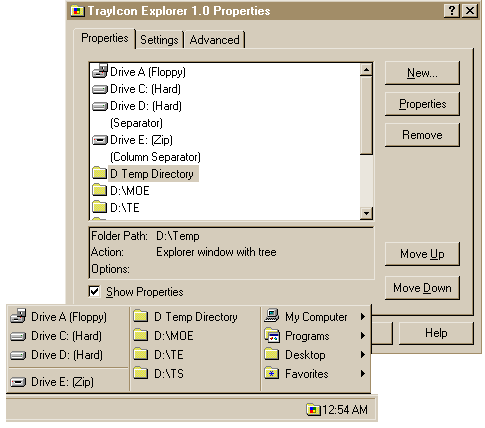
Task: Click the list scrollbar down arrow
Action: tap(366, 213)
